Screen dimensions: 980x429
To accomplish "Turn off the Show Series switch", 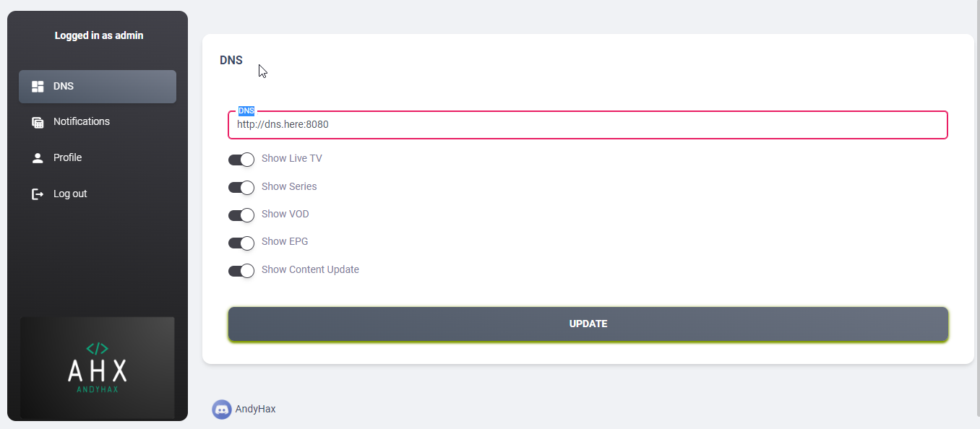I will pos(241,187).
